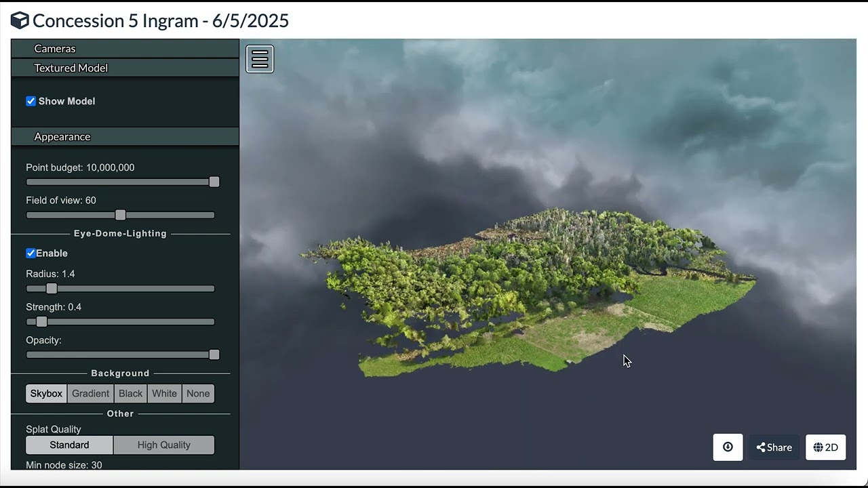
Task: Click the Min node size: 30 label
Action: (64, 465)
